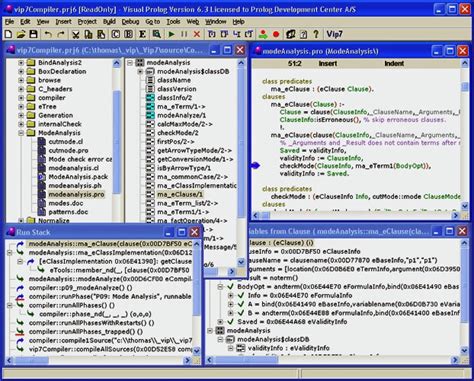Expand the BindAnalysis2 folder

pos(21,63)
